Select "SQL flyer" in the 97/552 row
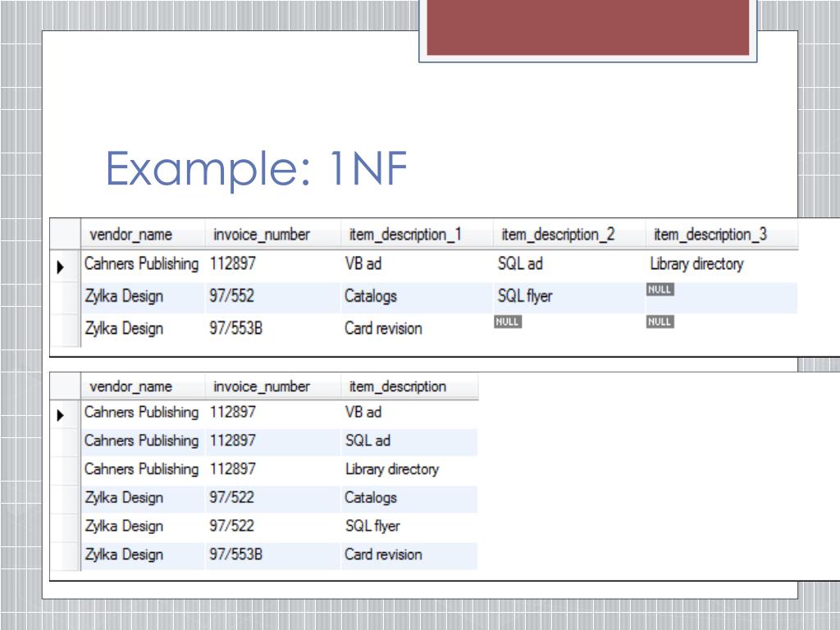This screenshot has height=630, width=840. tap(524, 295)
